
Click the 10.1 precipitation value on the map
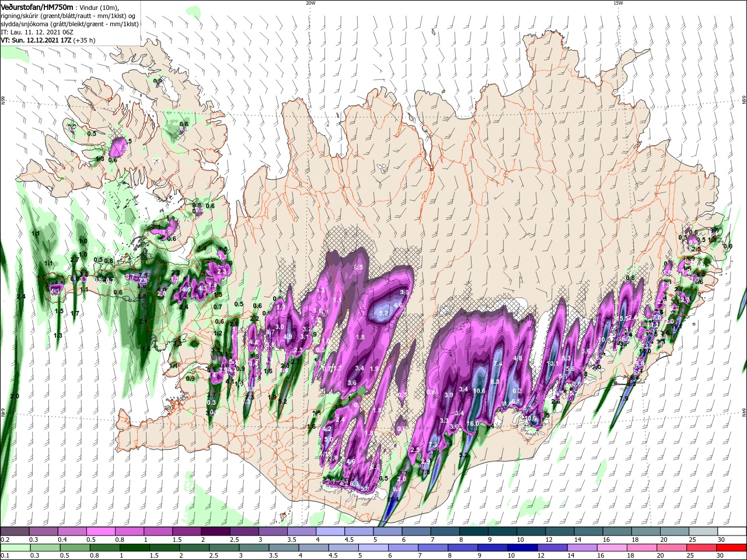(553, 363)
